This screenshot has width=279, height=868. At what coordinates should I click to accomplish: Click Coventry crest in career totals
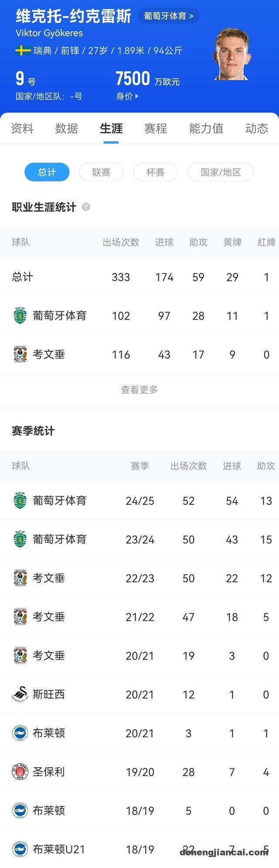coord(20,354)
